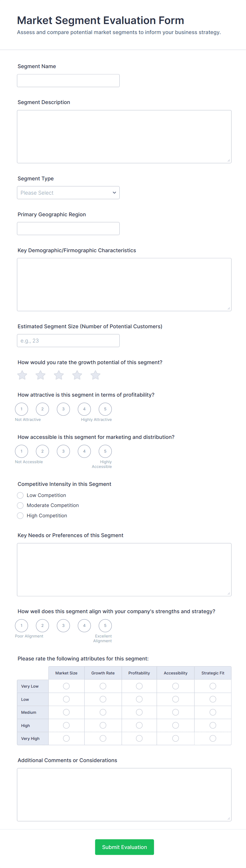Choose Moderate Competition option
This screenshot has width=246, height=868.
tap(20, 505)
